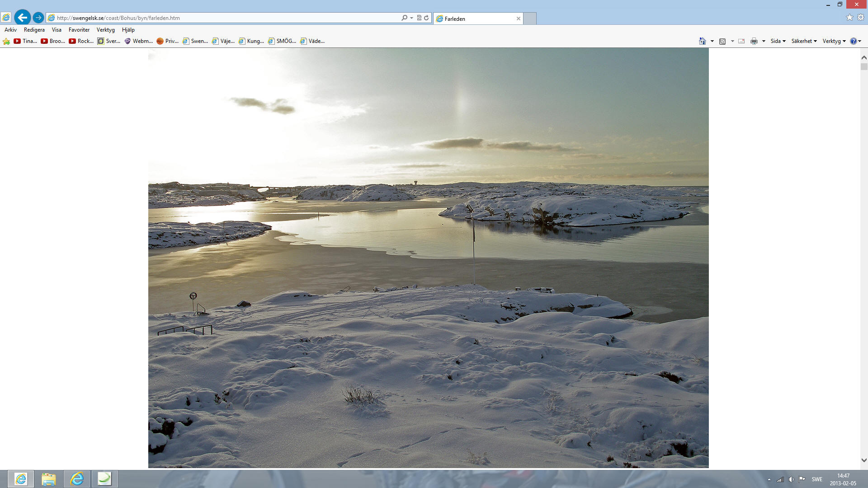
Task: Click the volume speaker tray icon
Action: [x=791, y=479]
